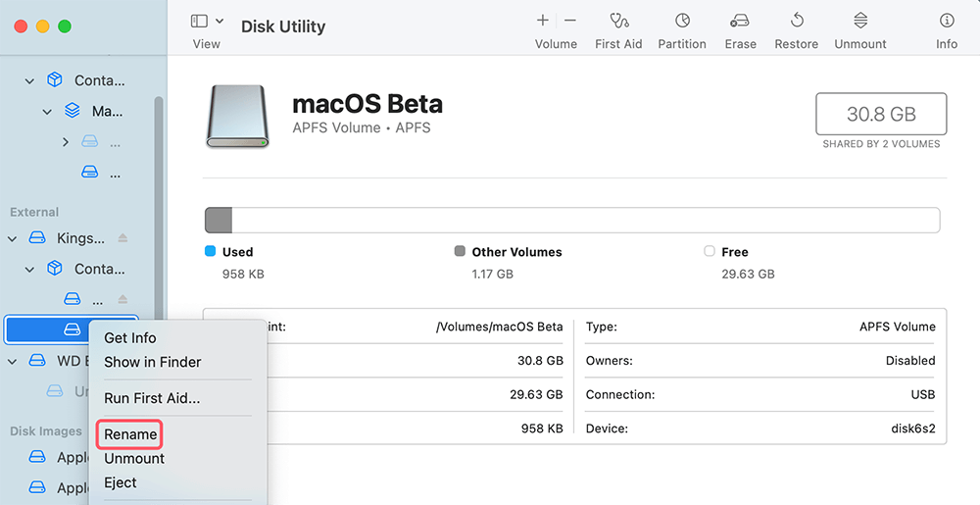The width and height of the screenshot is (980, 505).
Task: Collapse the external Conta... container
Action: [x=29, y=270]
